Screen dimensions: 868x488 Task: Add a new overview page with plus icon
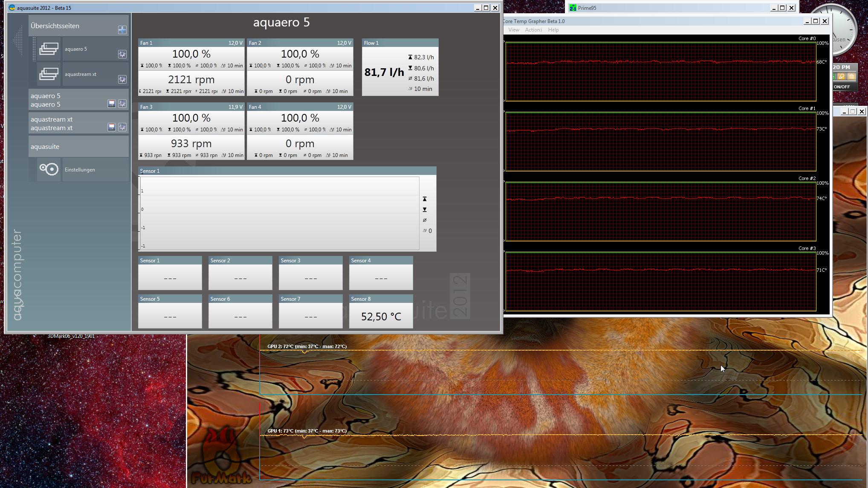coord(122,29)
